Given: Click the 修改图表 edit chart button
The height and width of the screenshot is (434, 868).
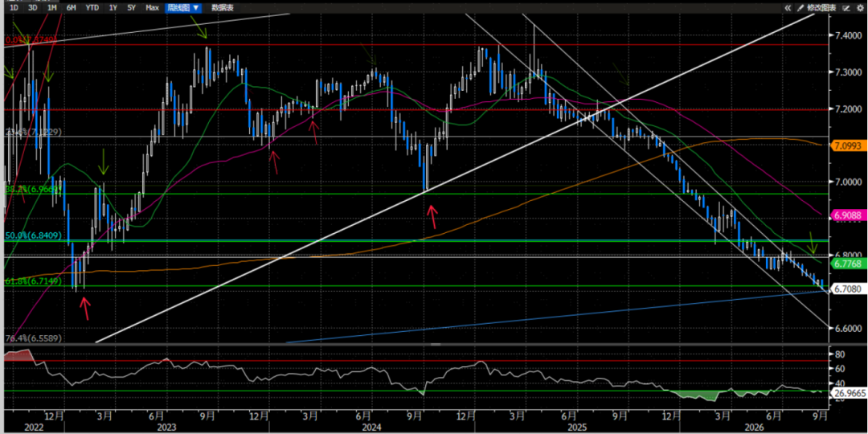Looking at the screenshot, I should 817,8.
